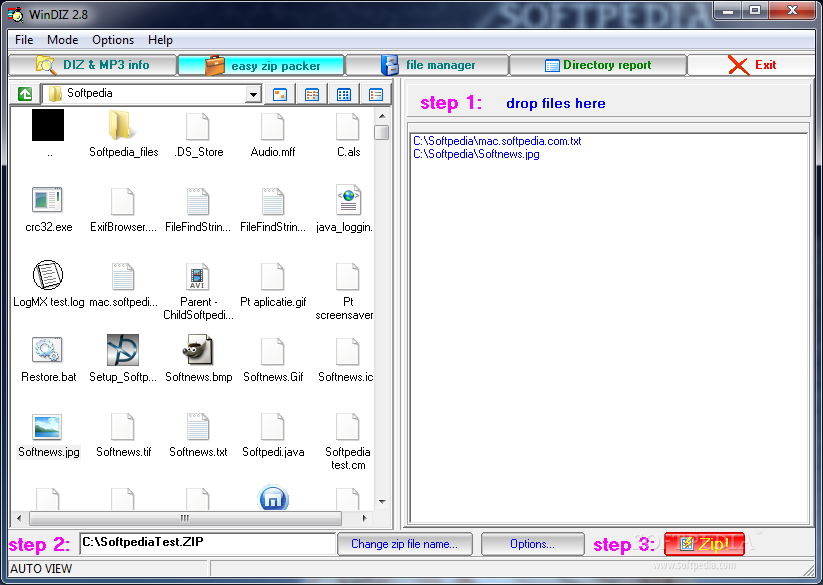Select the Softnews.ic file icon
823x585 pixels.
click(347, 352)
